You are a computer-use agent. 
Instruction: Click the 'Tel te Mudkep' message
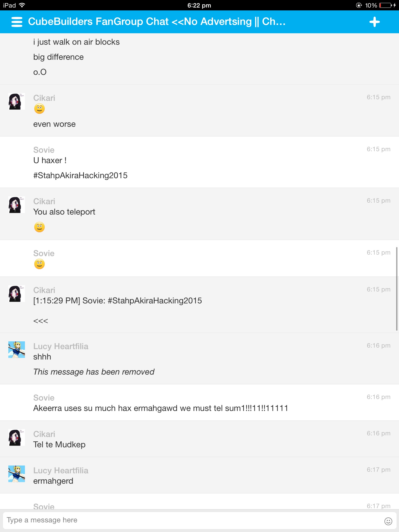(59, 444)
